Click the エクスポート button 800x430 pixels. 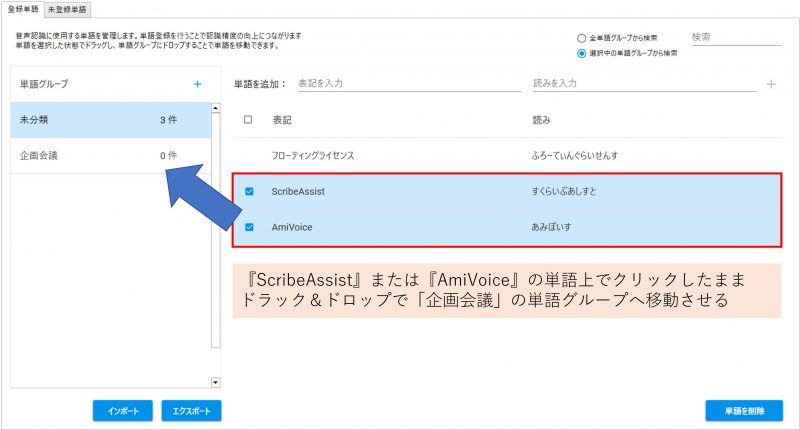coord(191,411)
